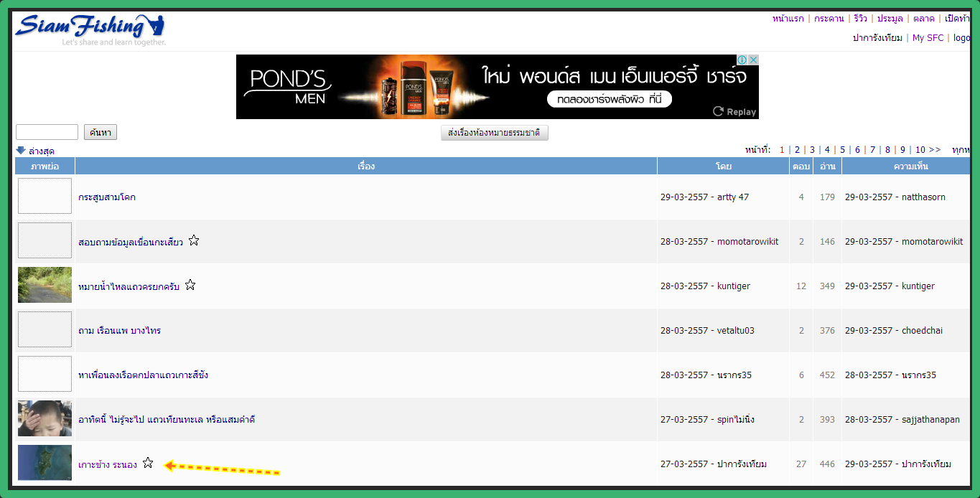980x498 pixels.
Task: Go to page 10 >> in pagination
Action: tap(928, 150)
